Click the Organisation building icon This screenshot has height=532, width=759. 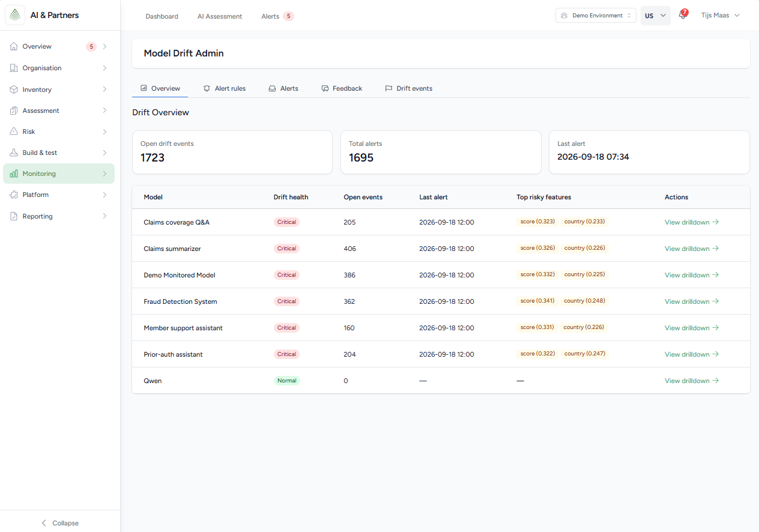14,68
